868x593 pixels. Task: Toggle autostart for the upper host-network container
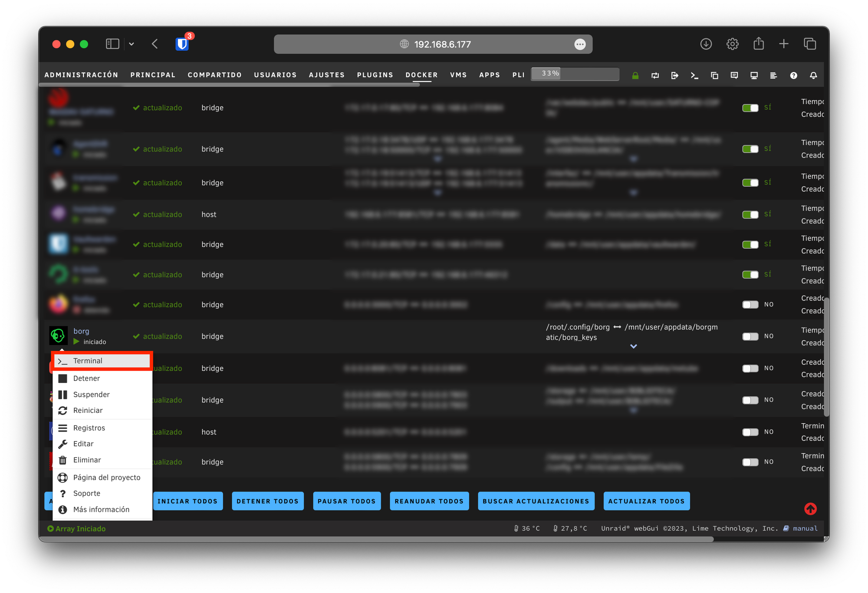click(x=750, y=214)
